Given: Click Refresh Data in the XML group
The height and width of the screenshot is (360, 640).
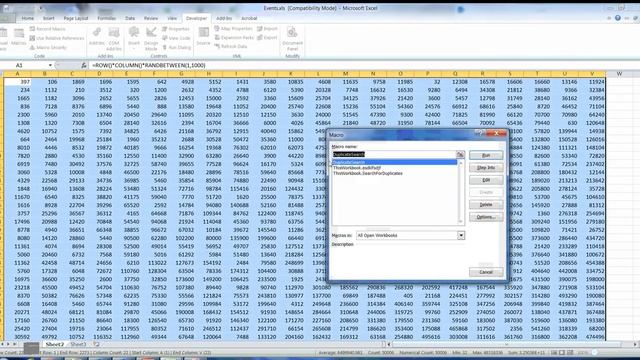Looking at the screenshot, I should 231,47.
